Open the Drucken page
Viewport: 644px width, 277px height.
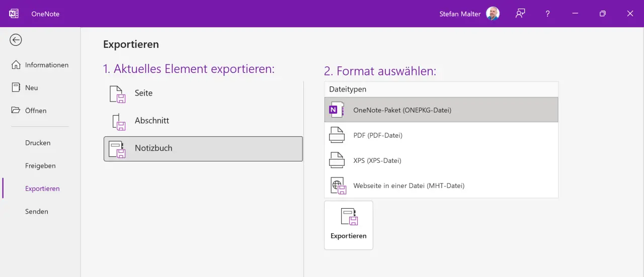coord(38,143)
